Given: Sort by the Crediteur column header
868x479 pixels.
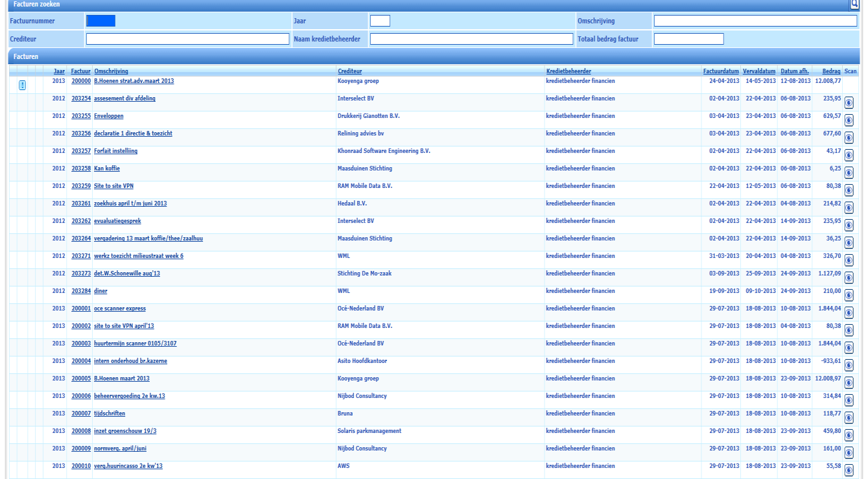Looking at the screenshot, I should tap(350, 71).
